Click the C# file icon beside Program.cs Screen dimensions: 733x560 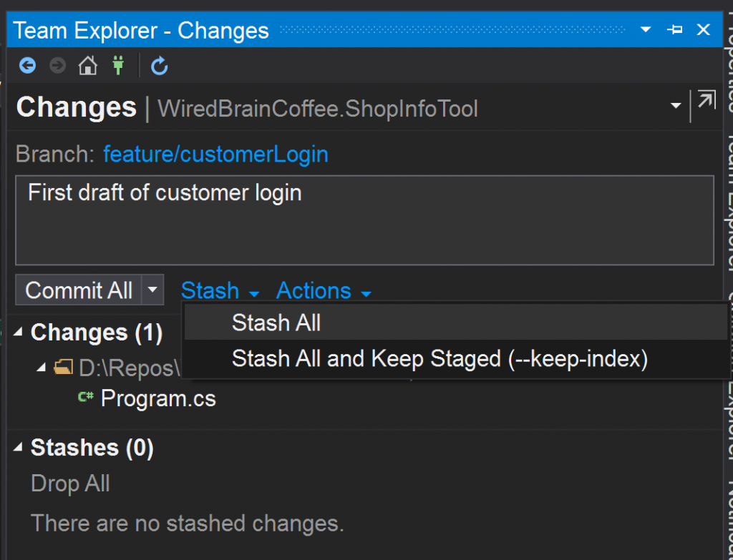pos(86,397)
